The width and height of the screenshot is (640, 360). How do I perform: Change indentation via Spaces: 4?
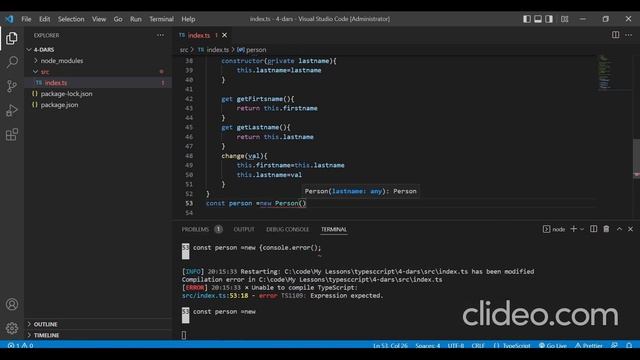tap(428, 345)
